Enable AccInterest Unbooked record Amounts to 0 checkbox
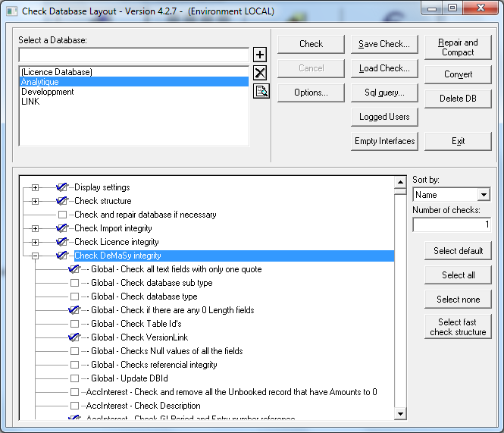Screen dimensions: 504x433 point(74,392)
